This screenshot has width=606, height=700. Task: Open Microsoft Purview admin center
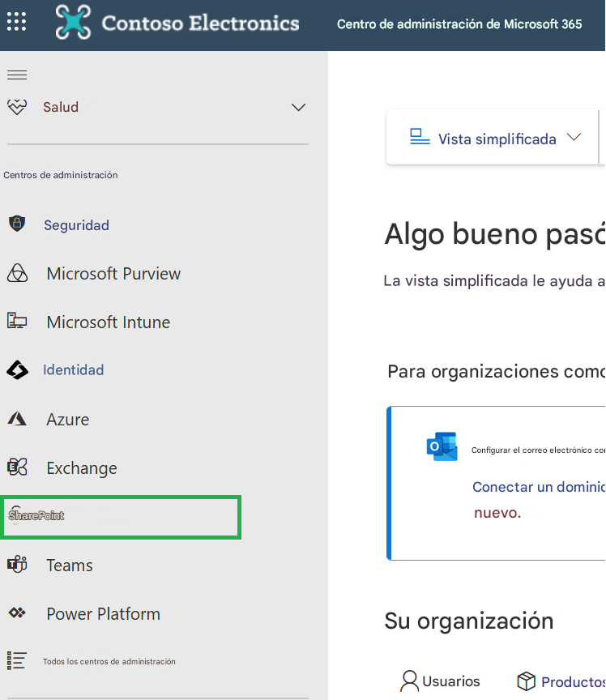(113, 274)
